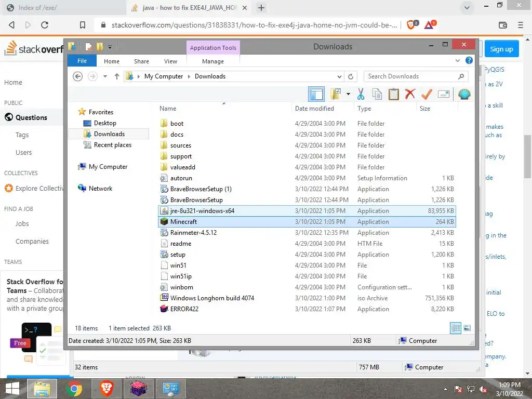Reload the Stack Overflow page
Image resolution: width=532 pixels, height=399 pixels.
pyautogui.click(x=45, y=25)
